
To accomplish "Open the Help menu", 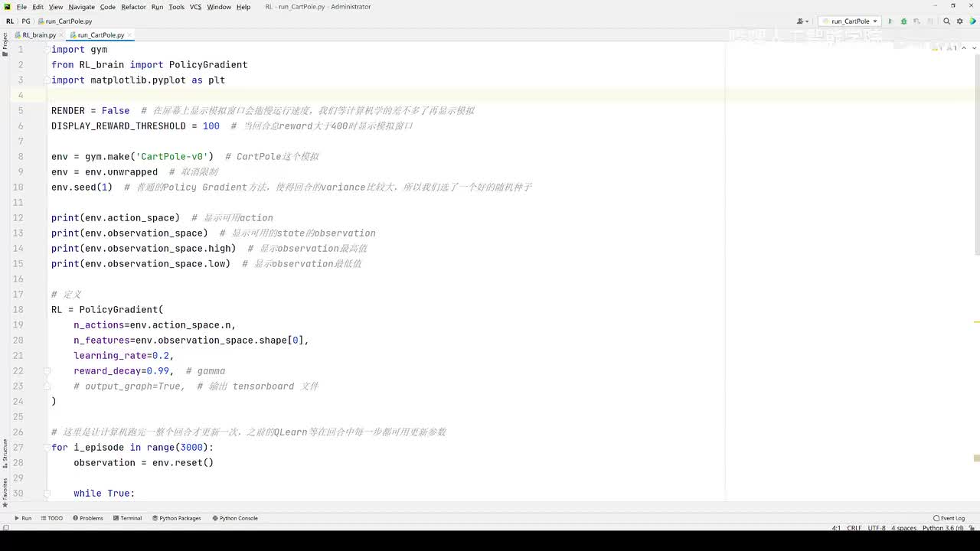I will (243, 7).
